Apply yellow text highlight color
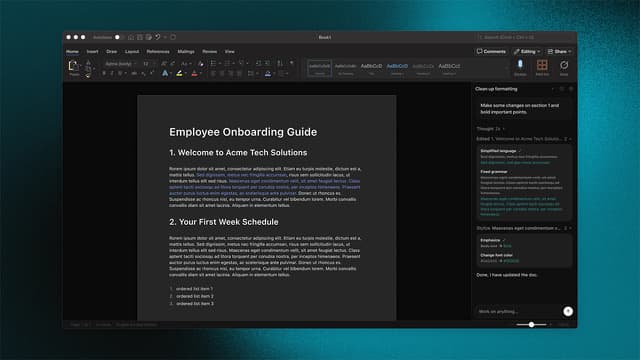640x360 pixels. [x=179, y=73]
